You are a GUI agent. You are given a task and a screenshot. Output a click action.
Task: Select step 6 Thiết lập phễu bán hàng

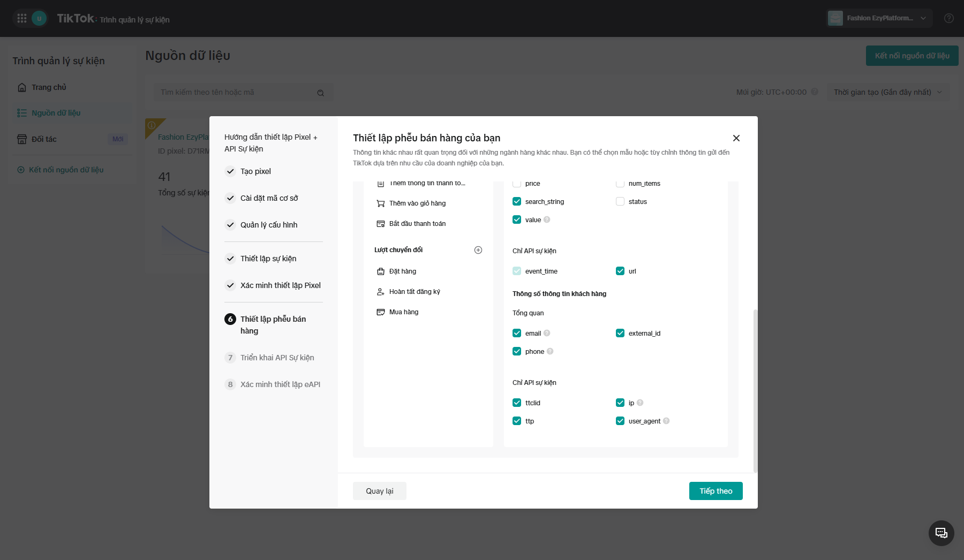tap(273, 325)
